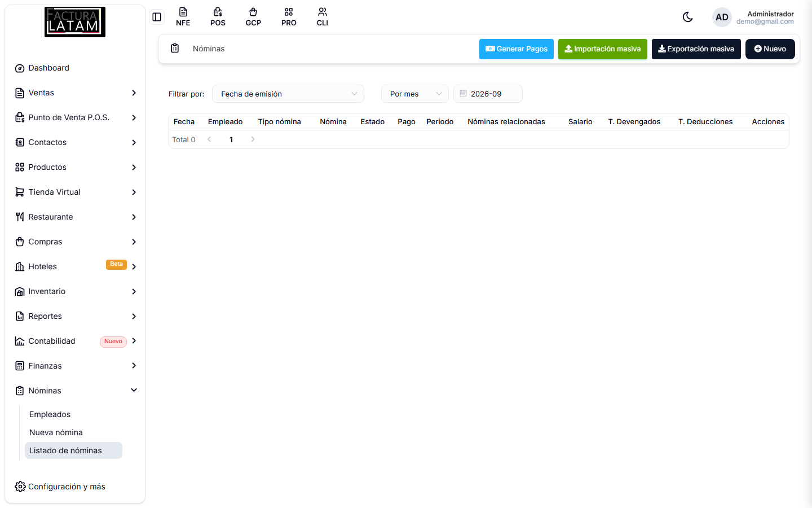
Task: Click the Ventas document icon
Action: [20, 93]
